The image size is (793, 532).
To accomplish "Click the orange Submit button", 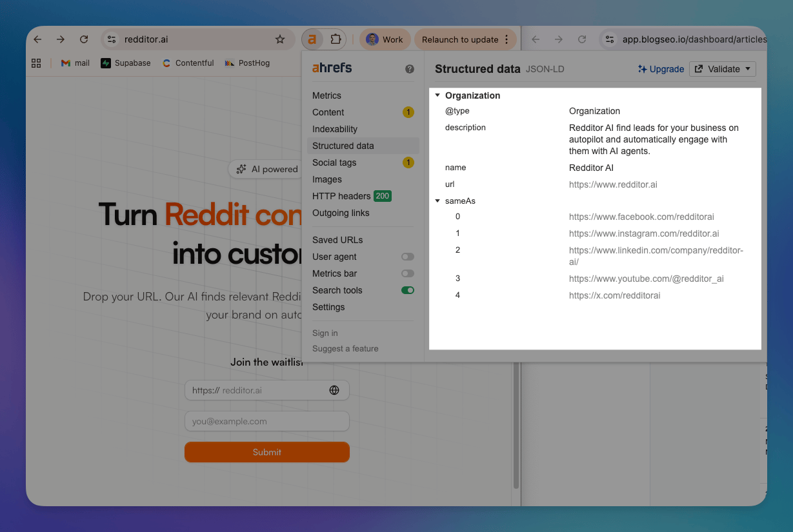I will 267,452.
